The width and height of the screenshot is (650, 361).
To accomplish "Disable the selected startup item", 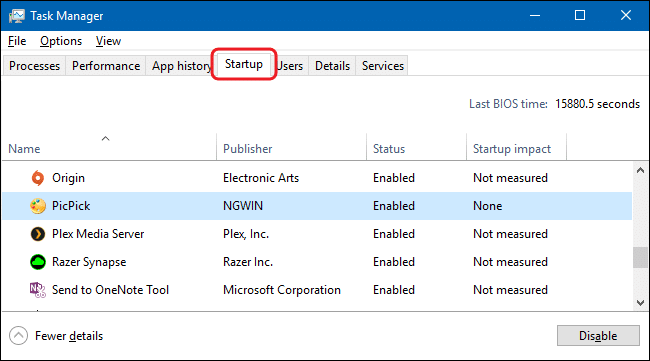I will pyautogui.click(x=598, y=336).
